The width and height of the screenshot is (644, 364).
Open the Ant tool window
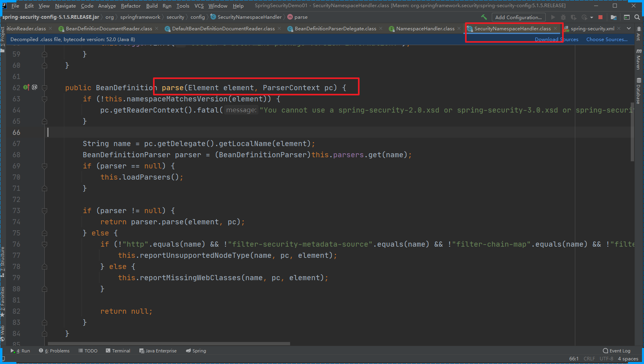[x=639, y=34]
